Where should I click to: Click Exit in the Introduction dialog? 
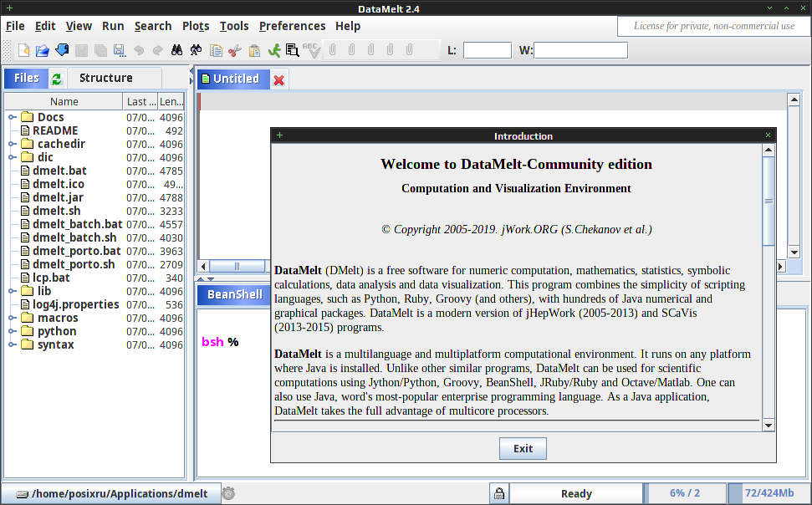point(523,448)
